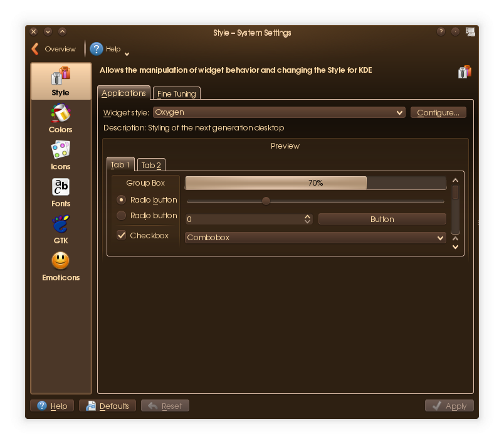504x444 pixels.
Task: Click the preview scrollbar up arrow at top
Action: [455, 181]
